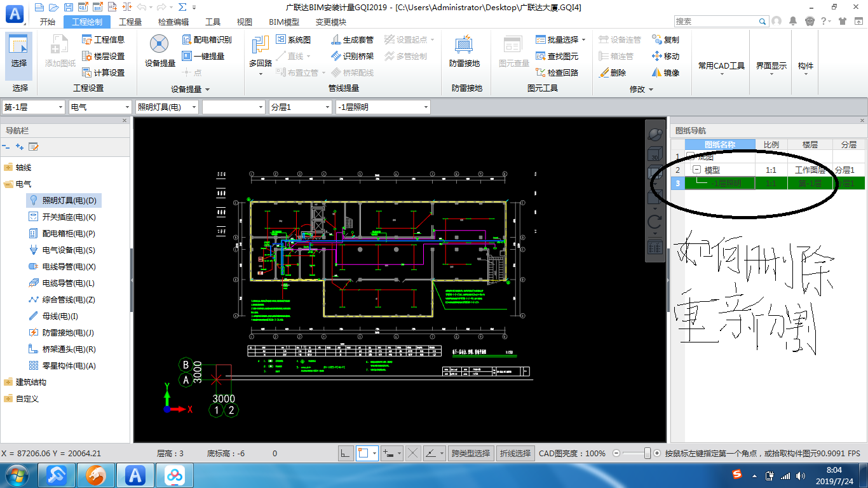This screenshot has height=488, width=868.
Task: Select 配电箱柜(电)(P) in navigation tree
Action: tap(69, 233)
